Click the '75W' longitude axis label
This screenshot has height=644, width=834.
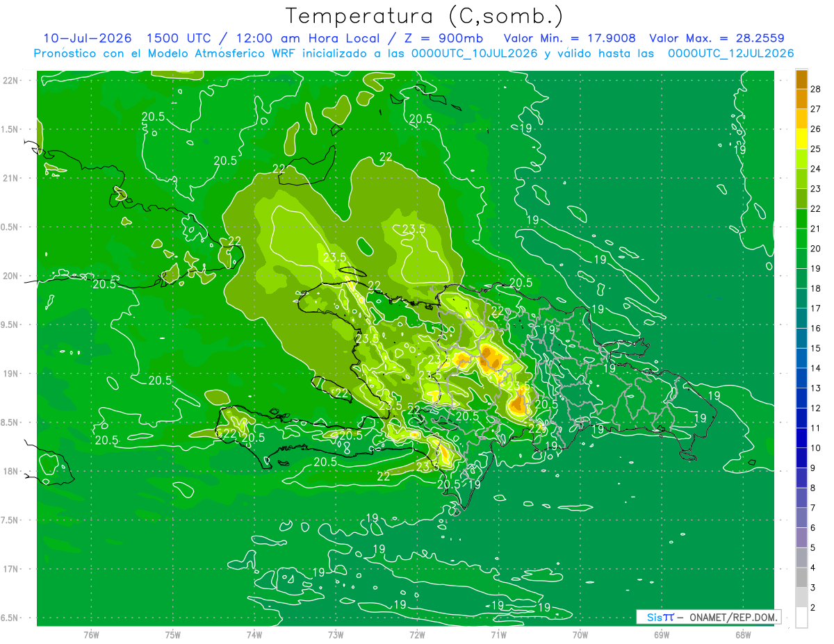[x=173, y=635]
